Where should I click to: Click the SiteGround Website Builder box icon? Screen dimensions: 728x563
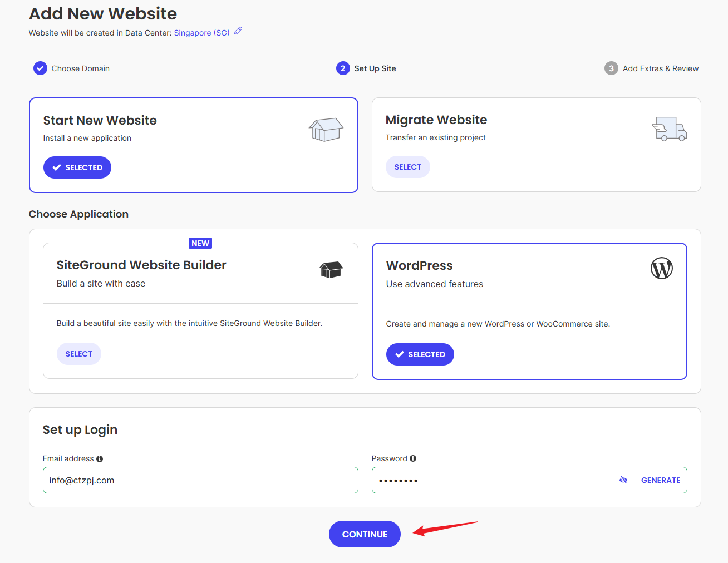pos(331,270)
